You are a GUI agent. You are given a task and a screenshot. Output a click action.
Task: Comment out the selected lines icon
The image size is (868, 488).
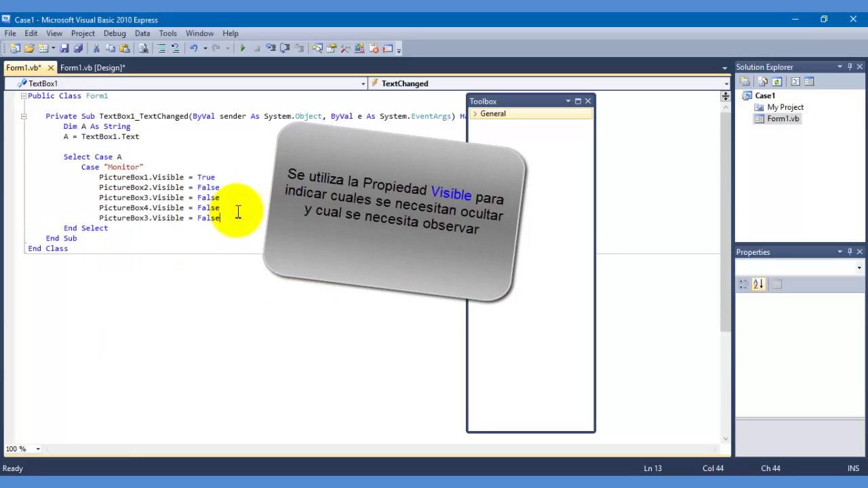(x=162, y=49)
